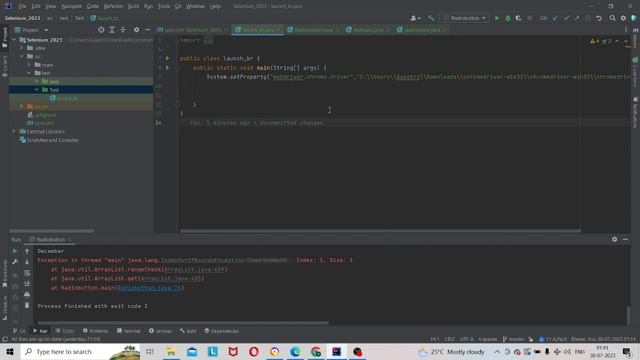Start debugging with the bug icon
This screenshot has height=360, width=640.
(x=508, y=18)
